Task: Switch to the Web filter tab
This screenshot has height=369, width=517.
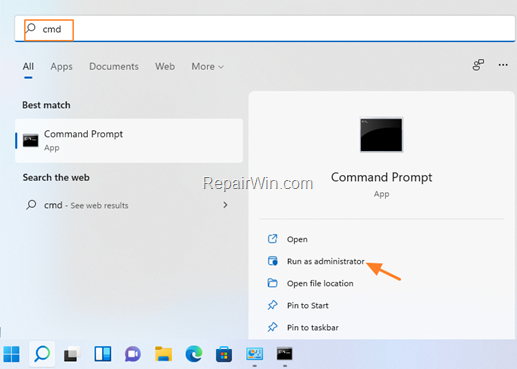Action: tap(165, 67)
